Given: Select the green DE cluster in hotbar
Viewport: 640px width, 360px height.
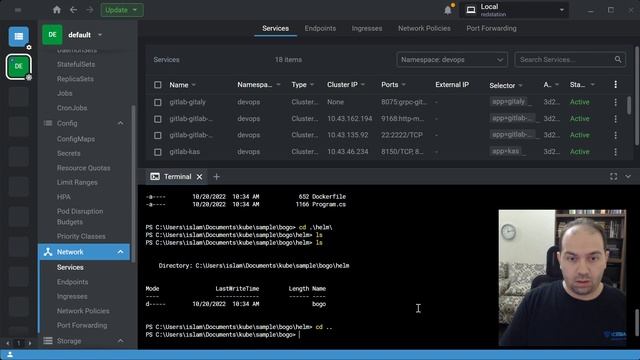Looking at the screenshot, I should click(18, 66).
